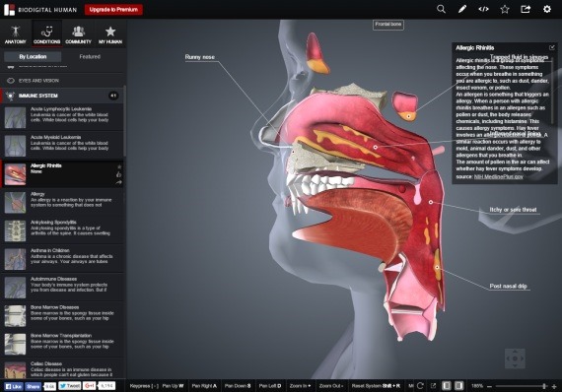Favorite Allergic Rhinitis with star icon

pos(119,166)
